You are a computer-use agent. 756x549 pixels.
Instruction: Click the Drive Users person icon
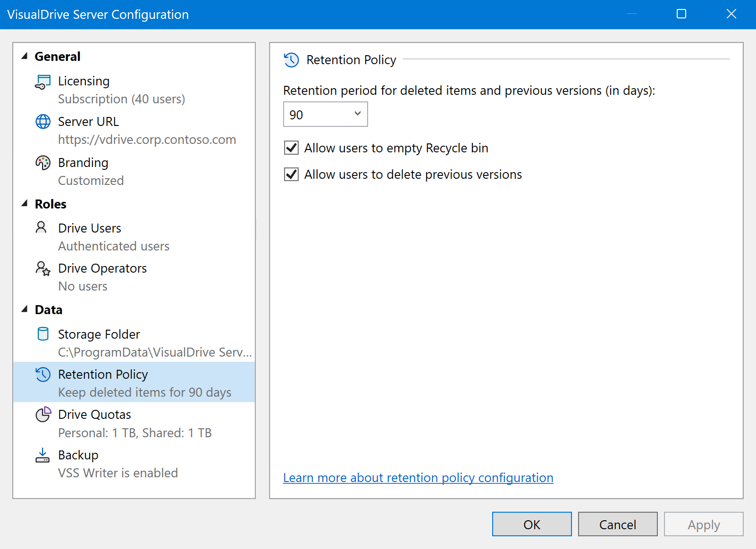point(42,228)
